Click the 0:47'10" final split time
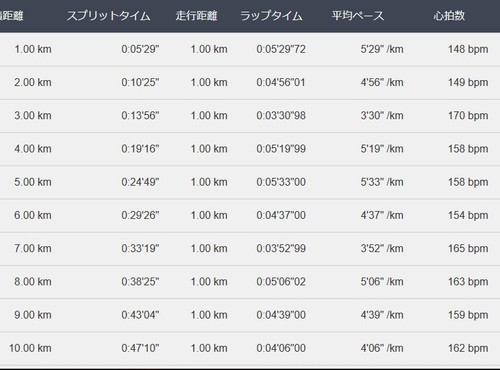500x370 pixels. point(140,348)
